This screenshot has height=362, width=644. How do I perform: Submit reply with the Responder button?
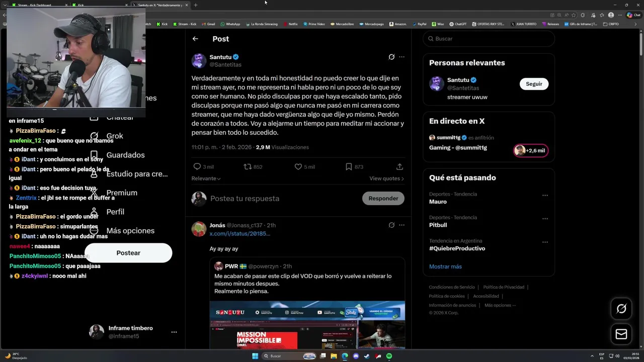pyautogui.click(x=383, y=198)
